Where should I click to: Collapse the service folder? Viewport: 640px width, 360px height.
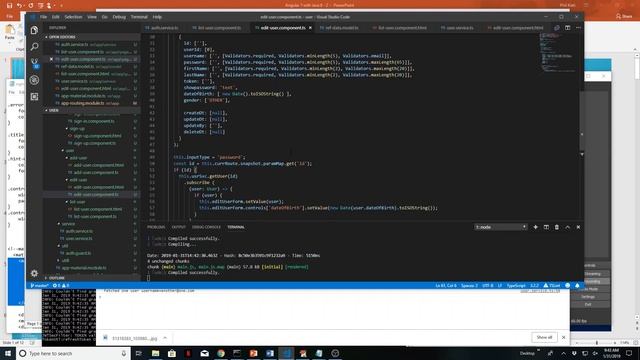tap(68, 224)
